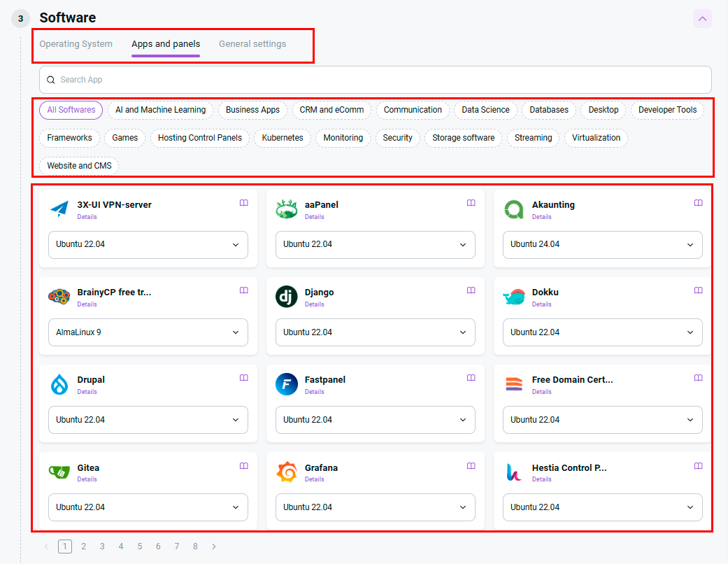The image size is (728, 564).
Task: Click the Search App input field
Action: 375,80
